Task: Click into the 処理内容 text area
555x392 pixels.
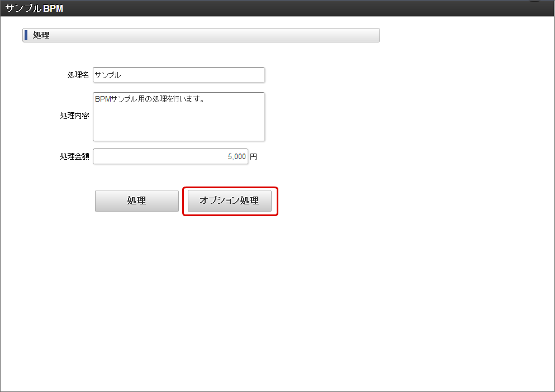Action: pos(179,117)
